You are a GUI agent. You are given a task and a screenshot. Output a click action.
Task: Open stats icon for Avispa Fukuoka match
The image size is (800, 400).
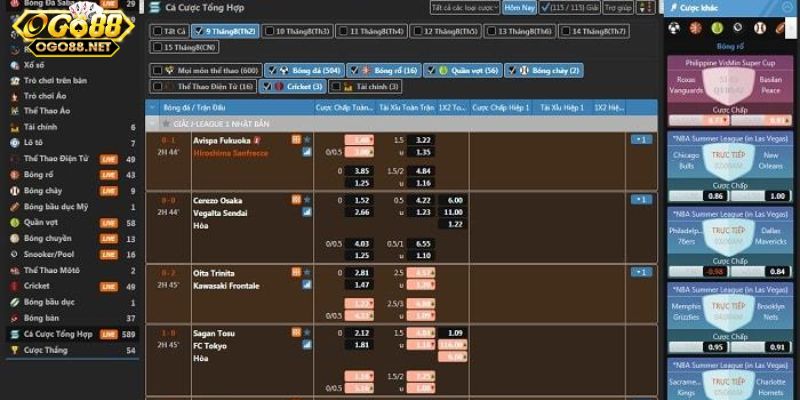(x=296, y=139)
